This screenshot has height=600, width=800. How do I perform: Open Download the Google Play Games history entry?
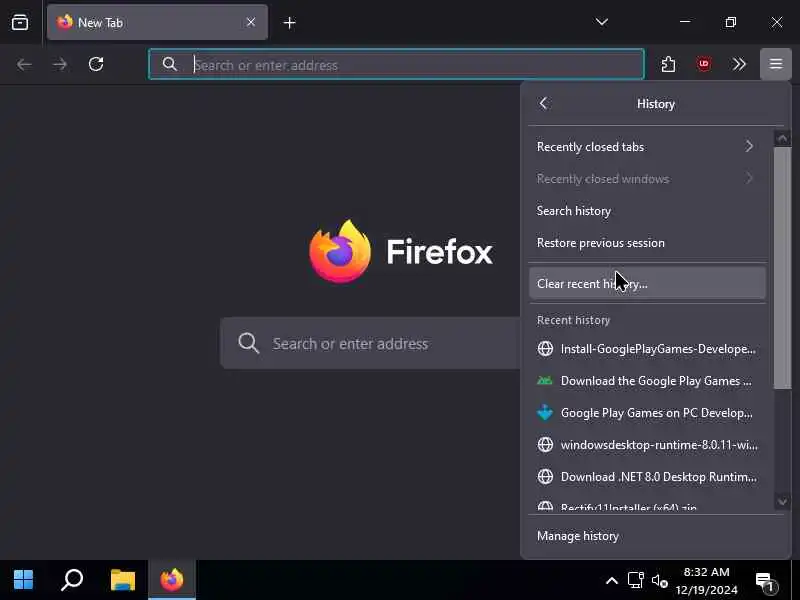[647, 381]
